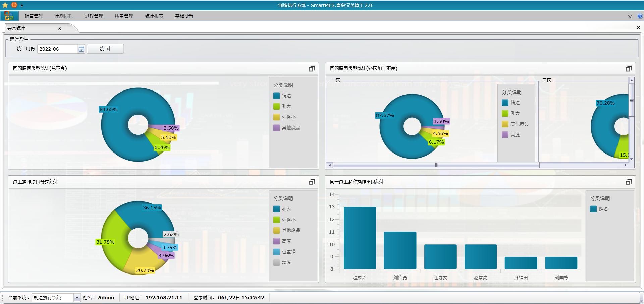
Task: Open the 统计报表 menu
Action: [154, 16]
